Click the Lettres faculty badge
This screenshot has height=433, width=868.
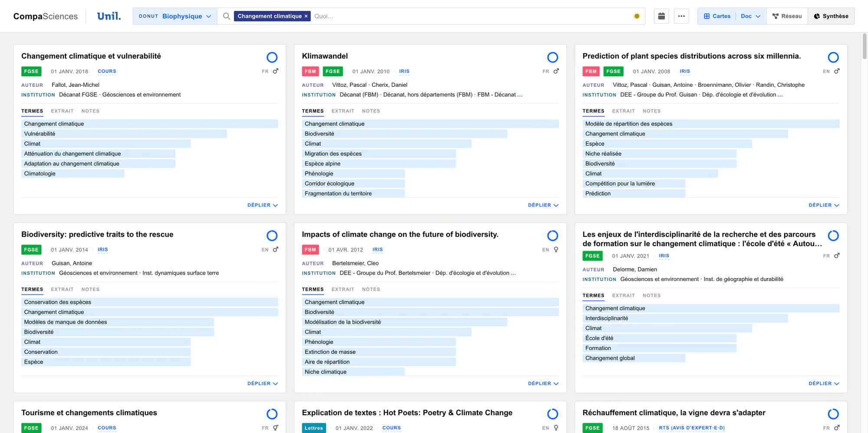point(314,428)
